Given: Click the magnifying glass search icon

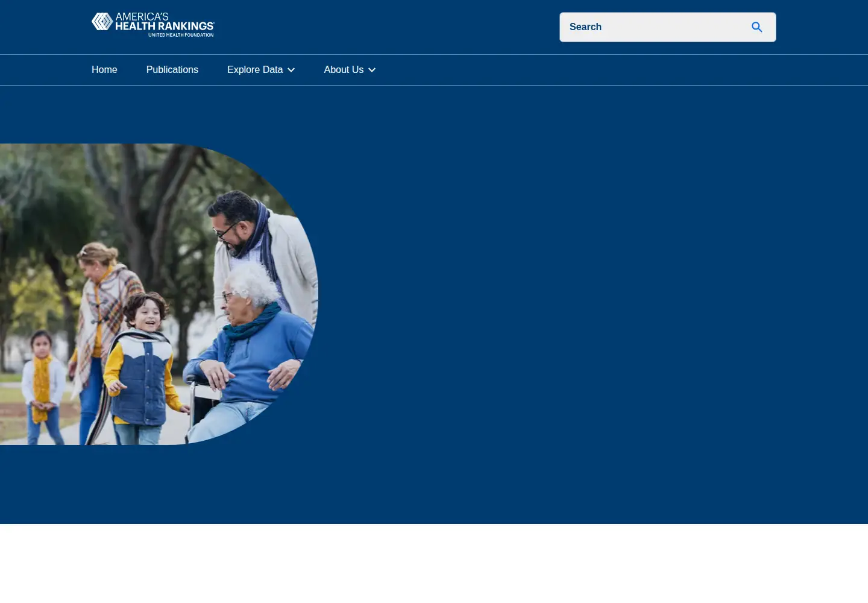Looking at the screenshot, I should click(x=757, y=27).
